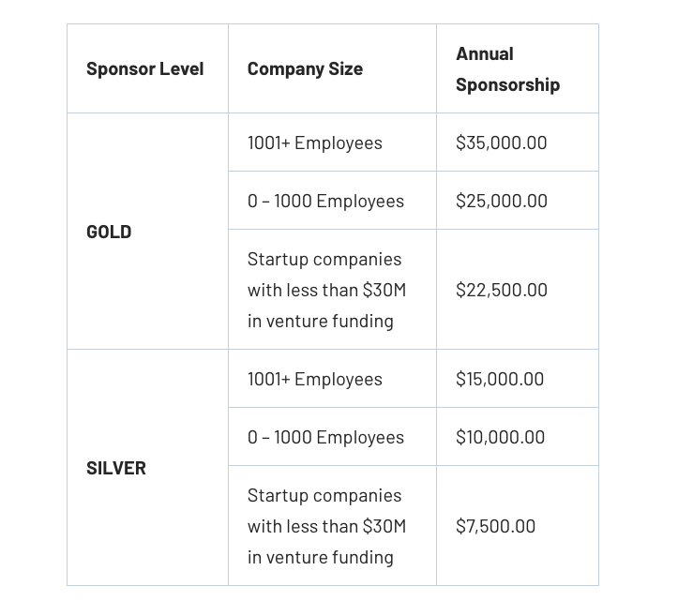
Task: Click 1001+ Employees in the Silver section
Action: pos(315,379)
